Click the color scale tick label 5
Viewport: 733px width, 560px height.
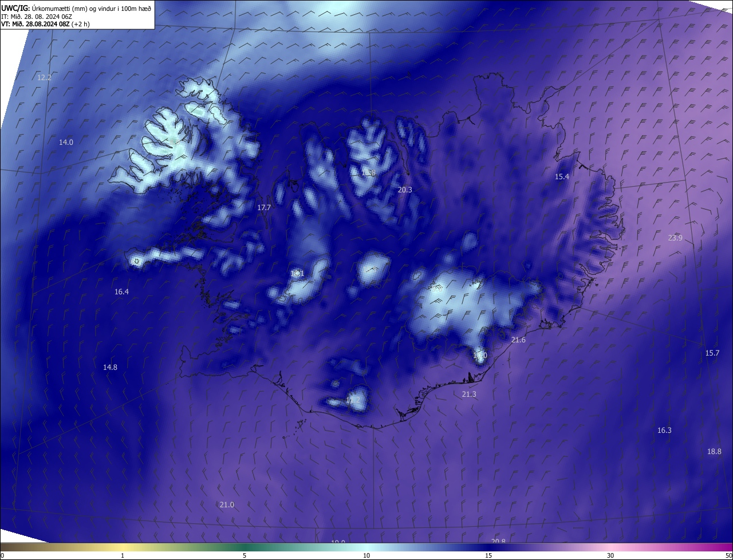pos(245,555)
